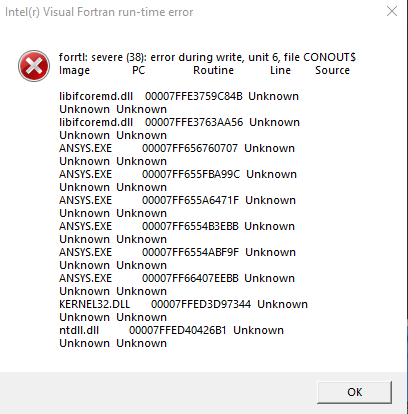Click the KERNEL32.DLL stack trace entry

(x=183, y=311)
